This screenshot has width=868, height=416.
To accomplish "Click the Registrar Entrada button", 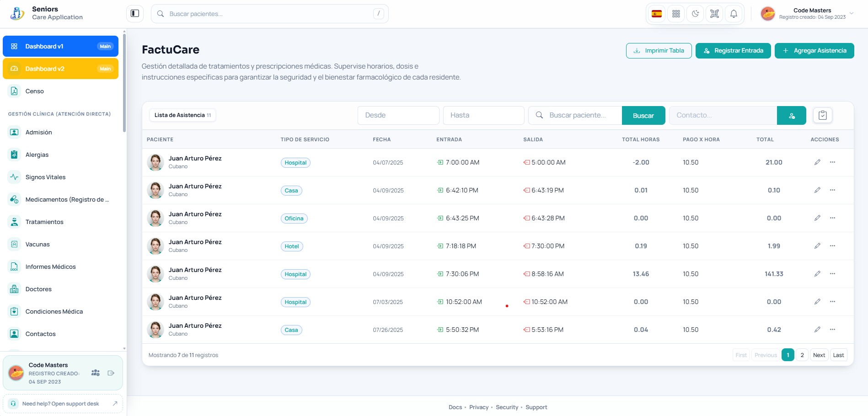I will coord(733,51).
